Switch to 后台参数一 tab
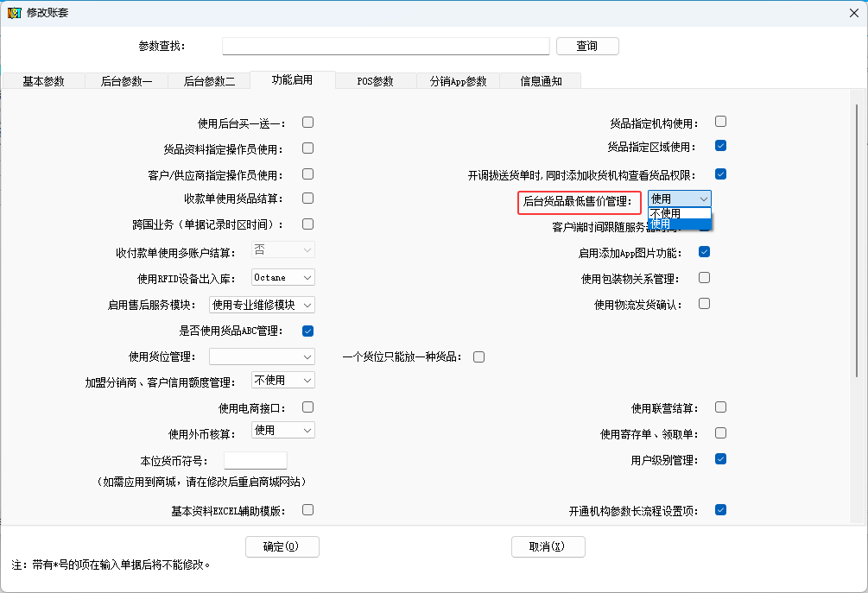This screenshot has width=868, height=593. pyautogui.click(x=127, y=81)
